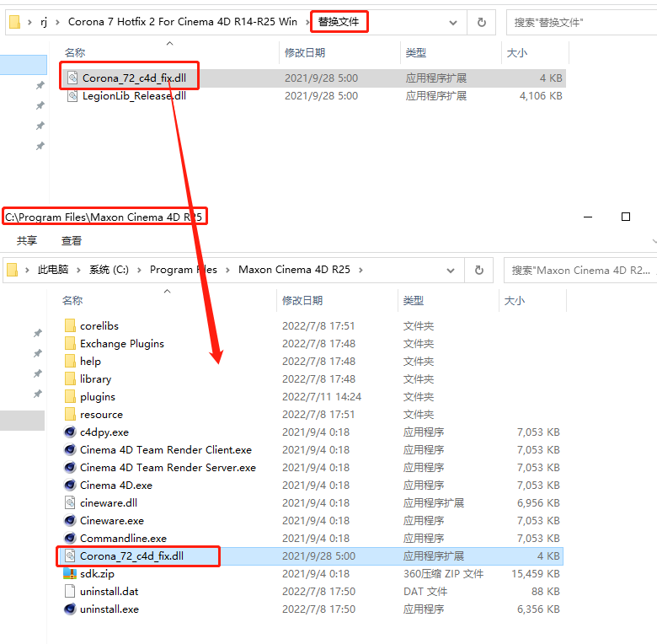This screenshot has width=657, height=644.
Task: Open the address history dropdown in the 替换文件 window
Action: pos(453,23)
